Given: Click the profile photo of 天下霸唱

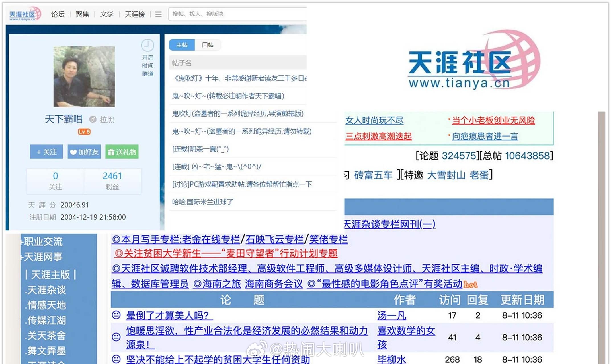Looking at the screenshot, I should 84,76.
